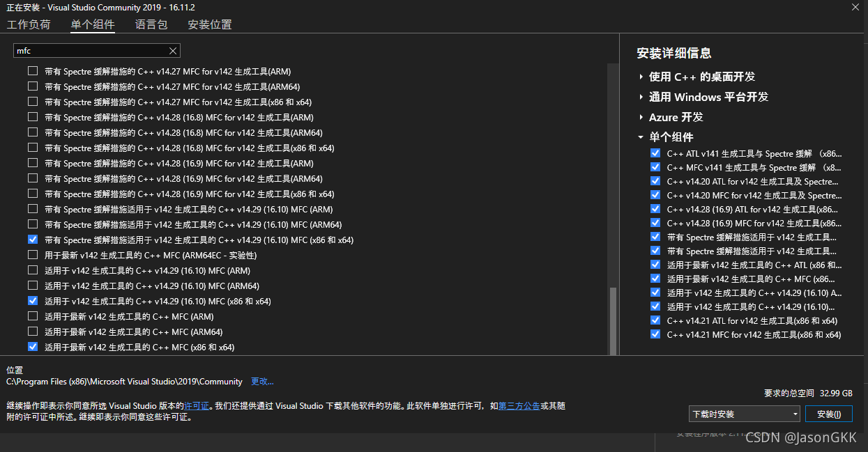Image resolution: width=868 pixels, height=452 pixels.
Task: Uncheck C++ MFC v141 生成工具与 Spectre in details
Action: (655, 167)
